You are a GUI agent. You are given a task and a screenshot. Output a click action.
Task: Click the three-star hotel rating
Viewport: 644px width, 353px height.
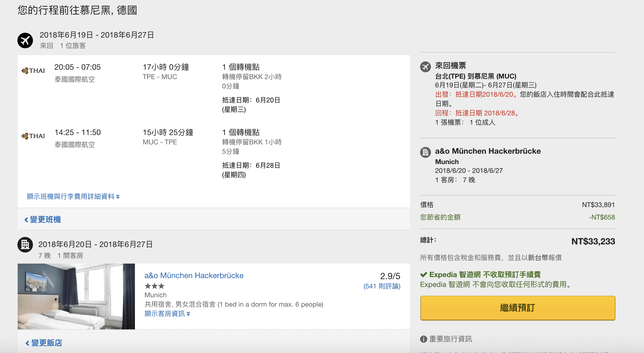[x=154, y=286]
